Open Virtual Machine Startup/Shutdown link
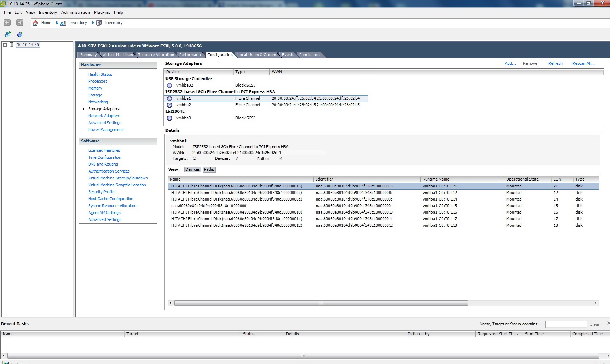This screenshot has height=364, width=610. 118,178
